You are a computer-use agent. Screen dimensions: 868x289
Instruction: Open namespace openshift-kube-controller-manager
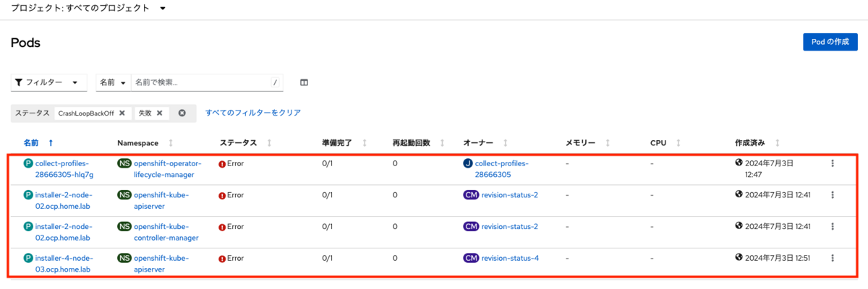(166, 232)
